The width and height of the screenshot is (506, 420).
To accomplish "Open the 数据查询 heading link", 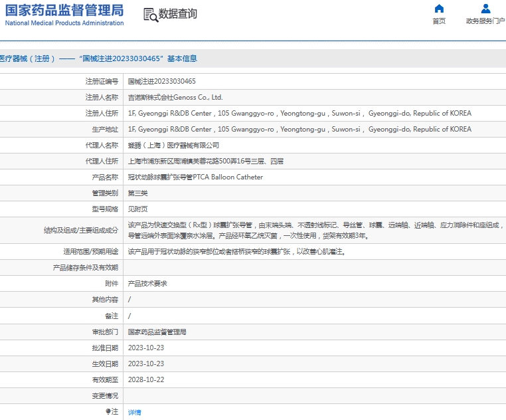I will point(177,14).
